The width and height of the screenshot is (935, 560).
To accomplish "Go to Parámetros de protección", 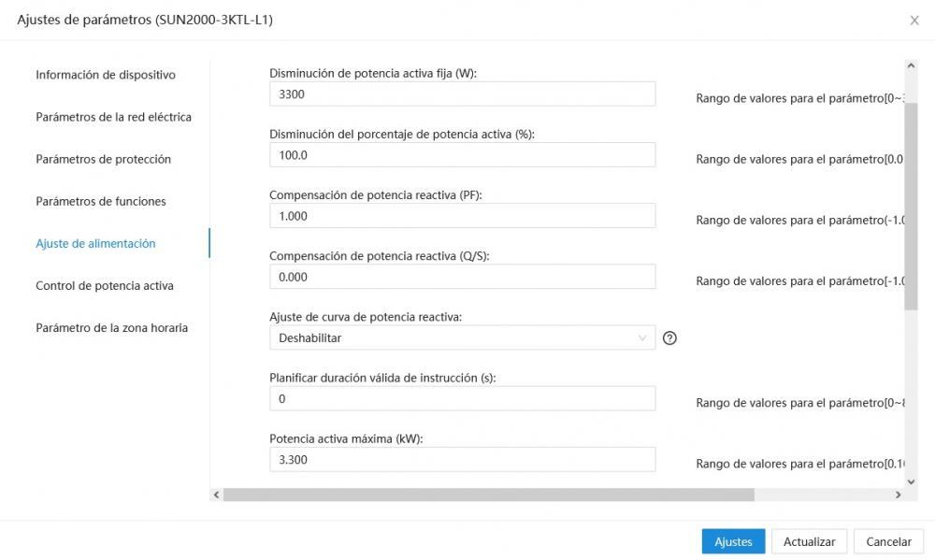I will click(103, 159).
